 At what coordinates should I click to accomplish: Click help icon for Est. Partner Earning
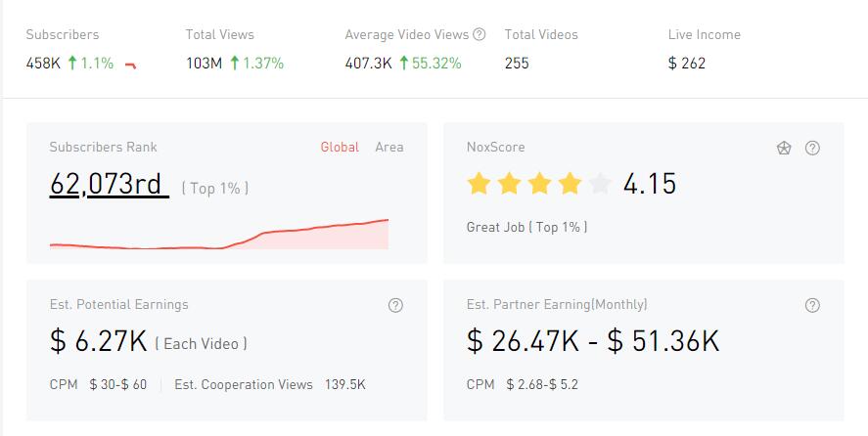(x=812, y=305)
